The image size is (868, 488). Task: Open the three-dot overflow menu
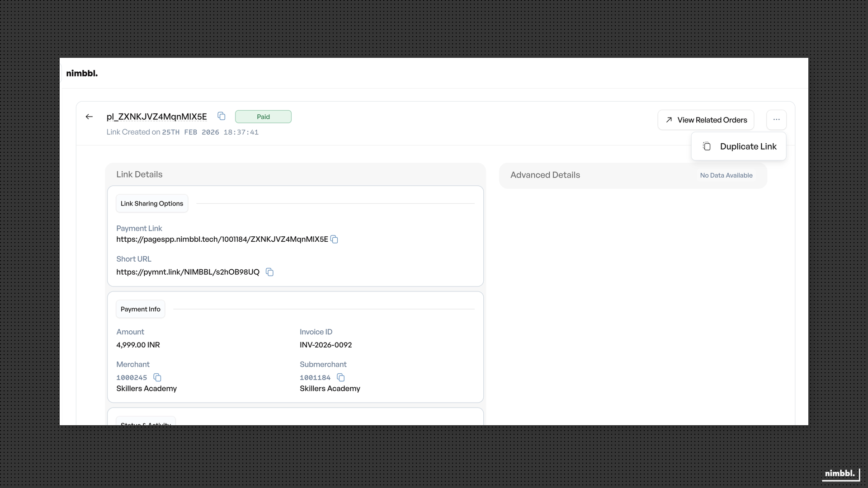point(776,119)
